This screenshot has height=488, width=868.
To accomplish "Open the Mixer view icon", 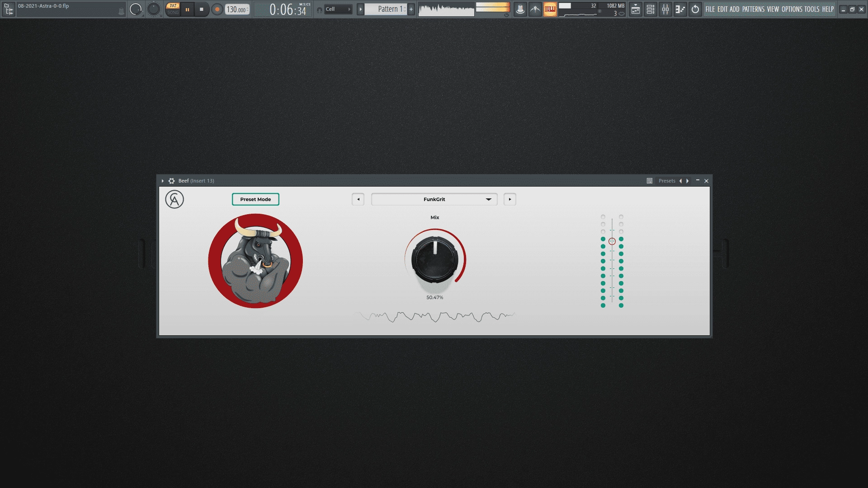I will pos(665,9).
